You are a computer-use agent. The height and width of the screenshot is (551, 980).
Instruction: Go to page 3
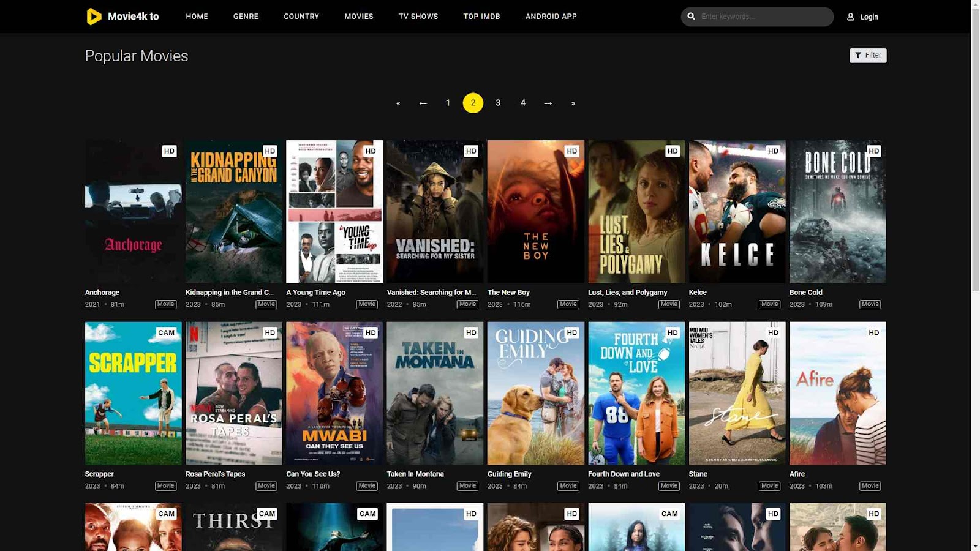click(x=498, y=103)
